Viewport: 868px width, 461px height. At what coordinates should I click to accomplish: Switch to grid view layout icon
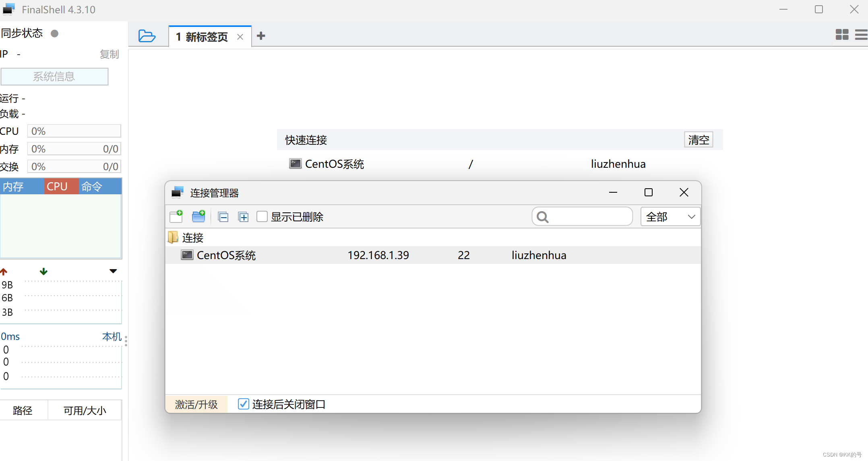(842, 35)
